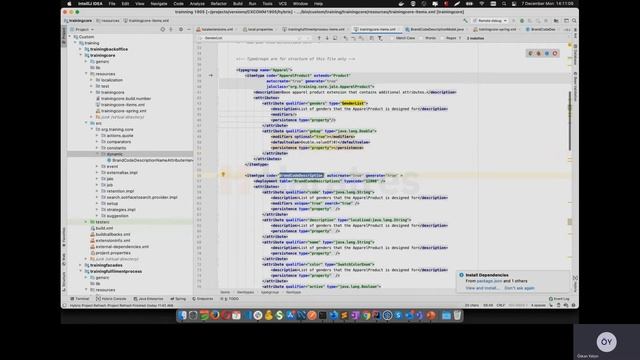Switch to the trainingcore-spring.xml editor tab

tap(496, 29)
